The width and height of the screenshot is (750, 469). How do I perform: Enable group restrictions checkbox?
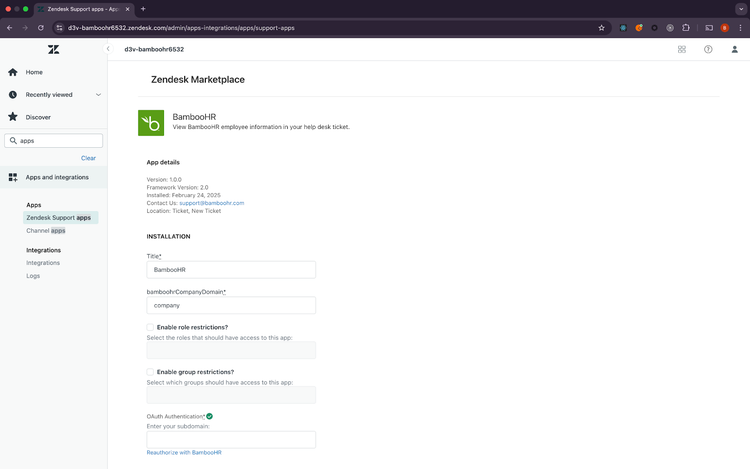(x=150, y=372)
